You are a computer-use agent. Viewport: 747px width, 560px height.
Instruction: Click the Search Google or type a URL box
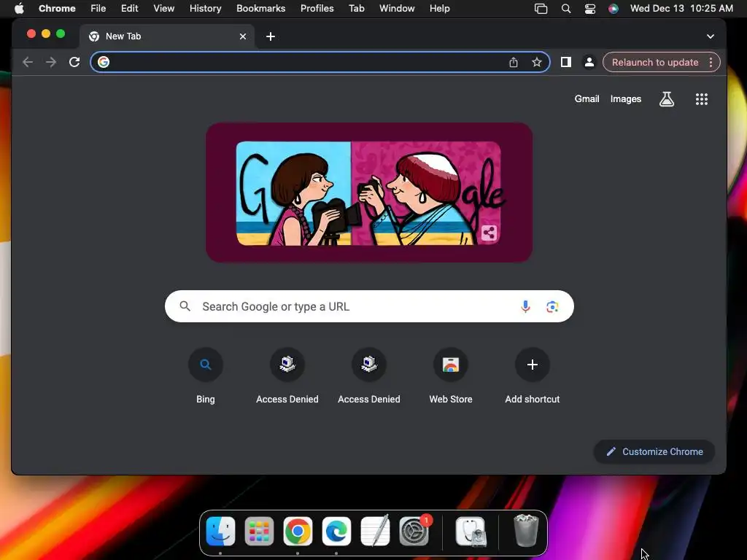coord(369,306)
